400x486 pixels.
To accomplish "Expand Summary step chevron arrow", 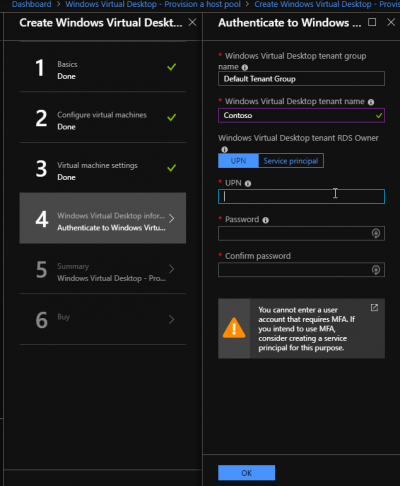I will (x=171, y=269).
